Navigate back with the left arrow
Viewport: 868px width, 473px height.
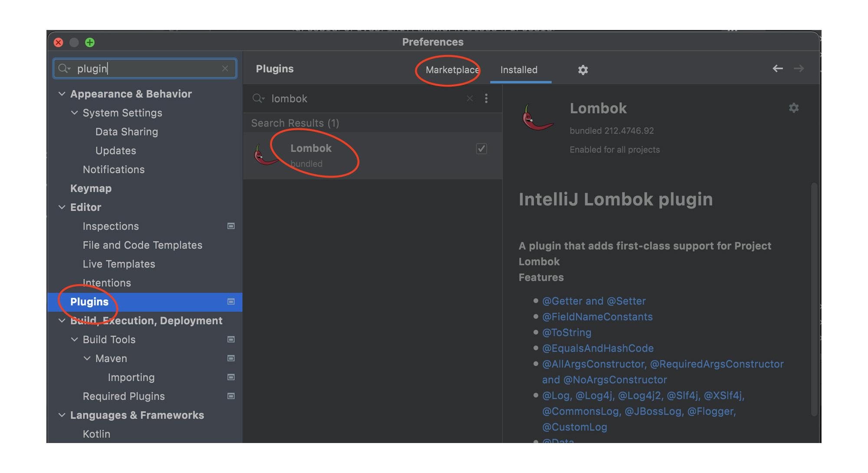coord(777,69)
